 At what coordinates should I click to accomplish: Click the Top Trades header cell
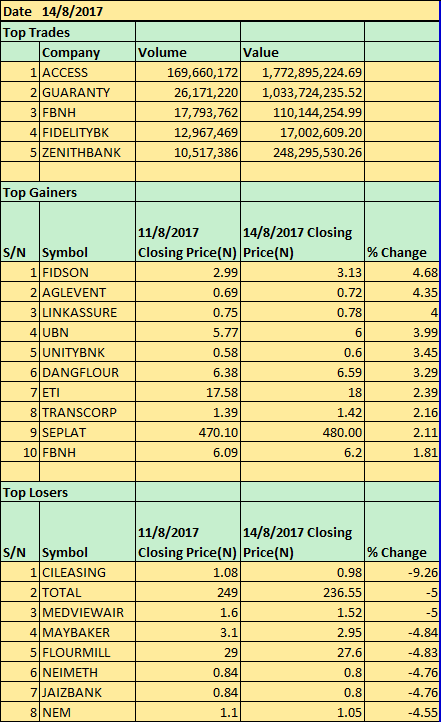68,32
